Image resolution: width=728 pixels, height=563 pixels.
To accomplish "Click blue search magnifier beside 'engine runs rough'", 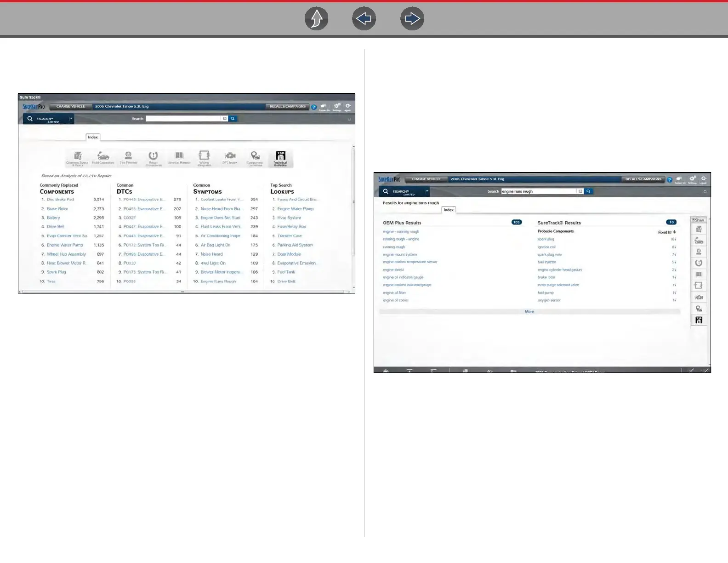I will 588,191.
